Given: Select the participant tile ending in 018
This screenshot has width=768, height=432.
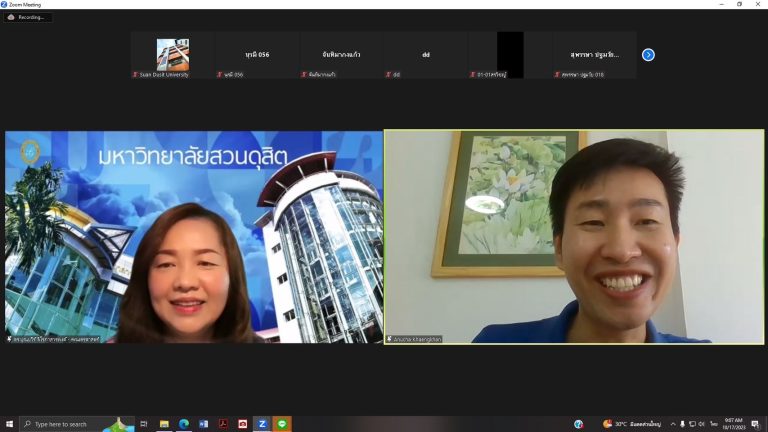Looking at the screenshot, I should click(x=595, y=55).
